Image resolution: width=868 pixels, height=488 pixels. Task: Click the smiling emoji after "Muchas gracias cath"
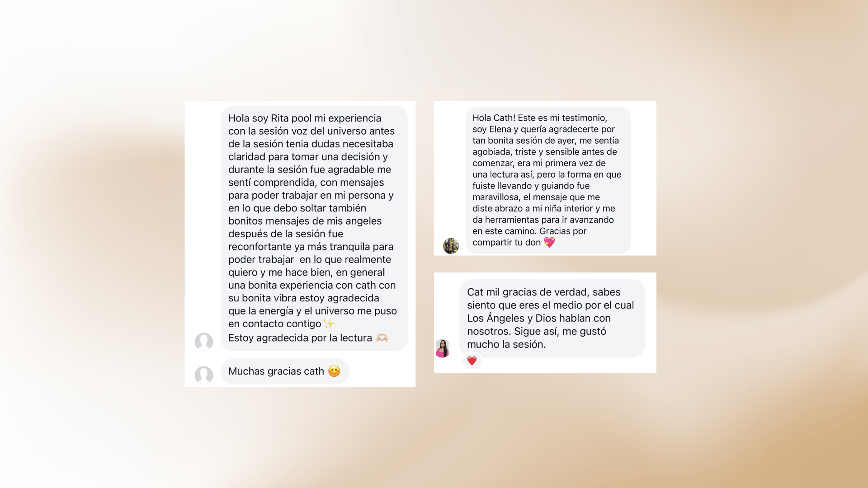coord(334,371)
